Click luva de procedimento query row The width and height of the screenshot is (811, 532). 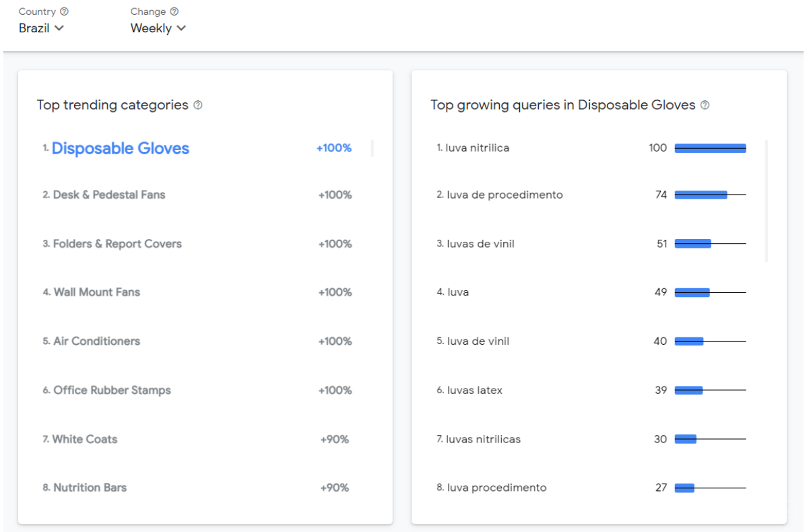[505, 195]
